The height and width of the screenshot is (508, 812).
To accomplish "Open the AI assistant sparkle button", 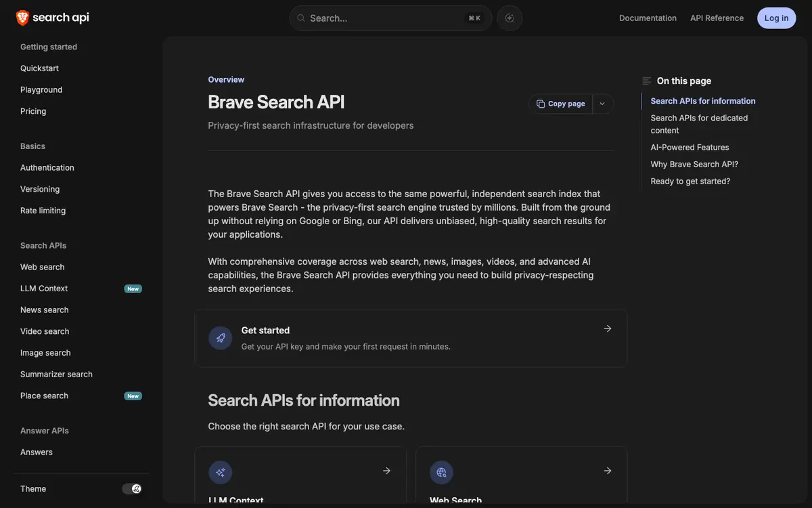I will pos(510,18).
